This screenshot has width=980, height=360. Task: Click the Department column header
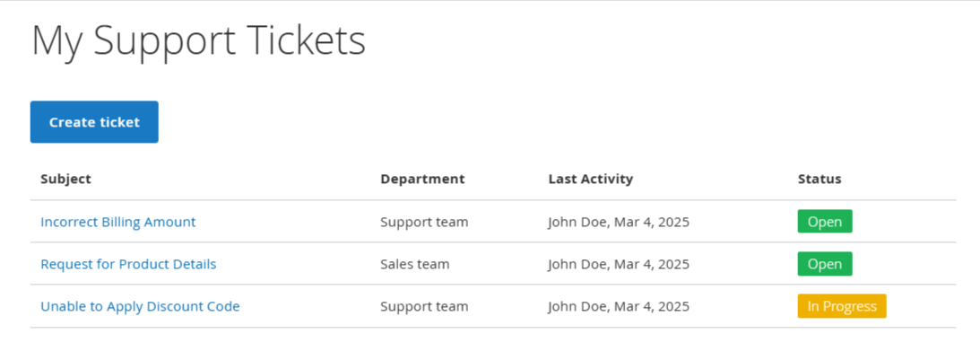point(422,179)
